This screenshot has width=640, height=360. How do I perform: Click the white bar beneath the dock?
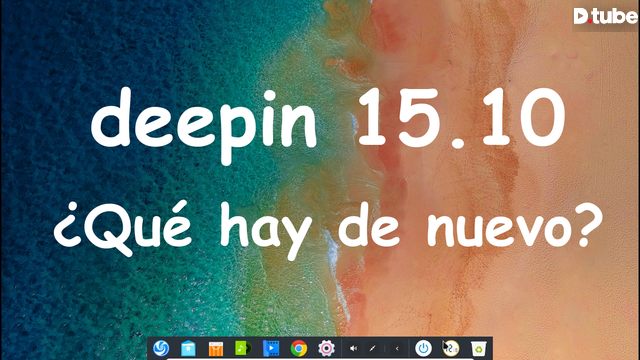point(320,359)
